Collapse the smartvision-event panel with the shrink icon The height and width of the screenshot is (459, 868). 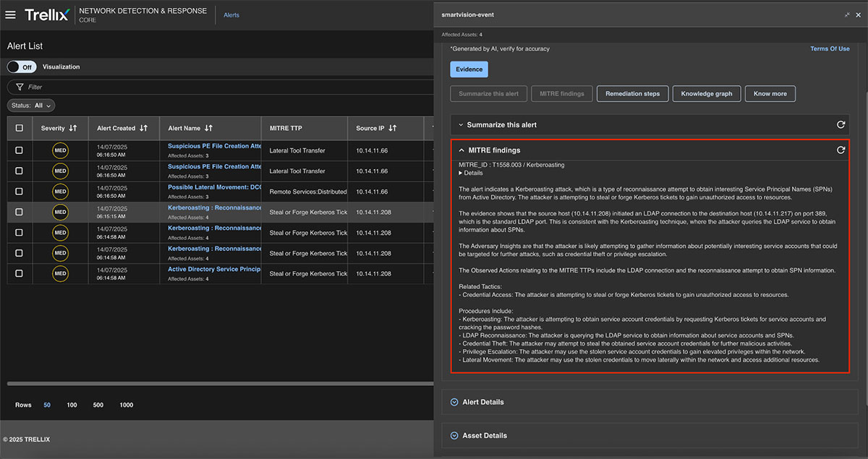pyautogui.click(x=847, y=14)
